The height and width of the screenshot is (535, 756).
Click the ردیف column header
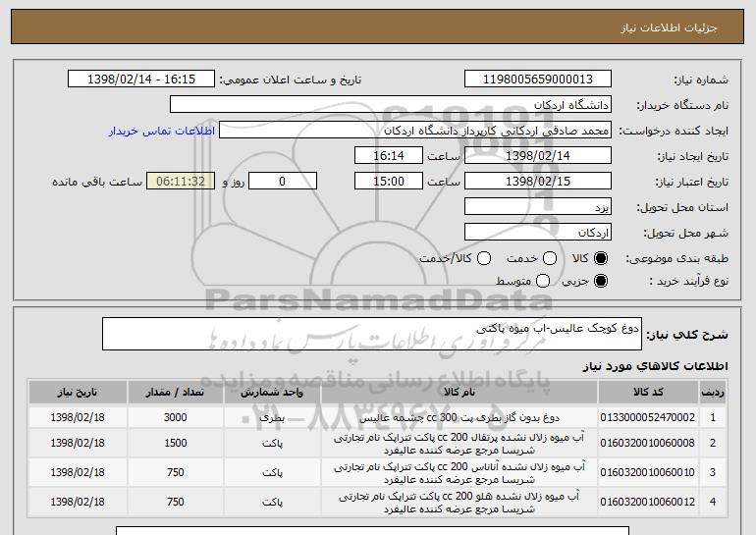pyautogui.click(x=712, y=393)
